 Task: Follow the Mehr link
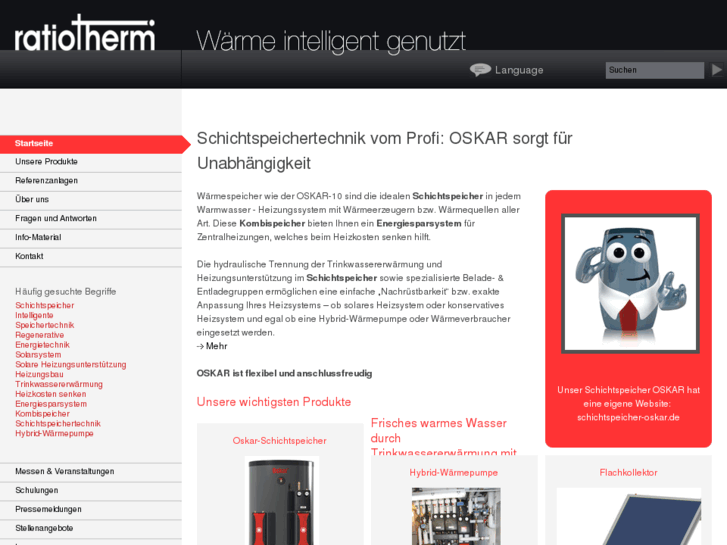[212, 346]
